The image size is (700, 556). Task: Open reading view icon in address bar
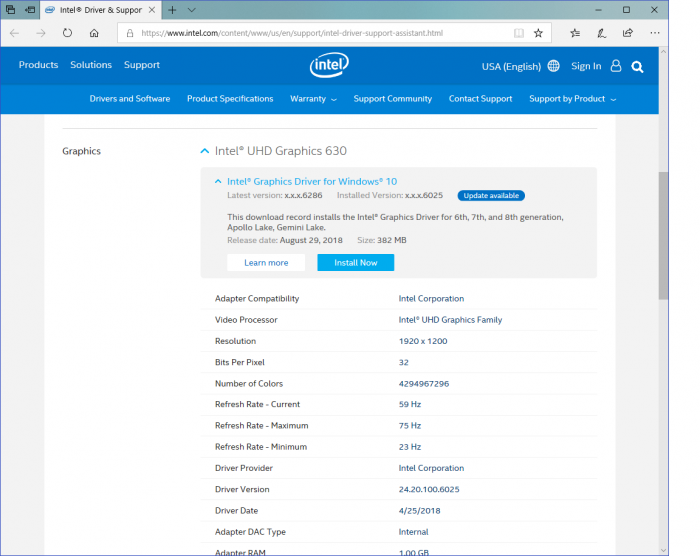tap(518, 33)
